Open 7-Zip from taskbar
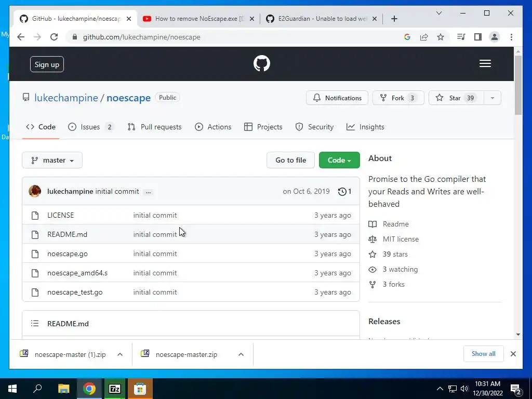The image size is (532, 399). click(x=114, y=389)
